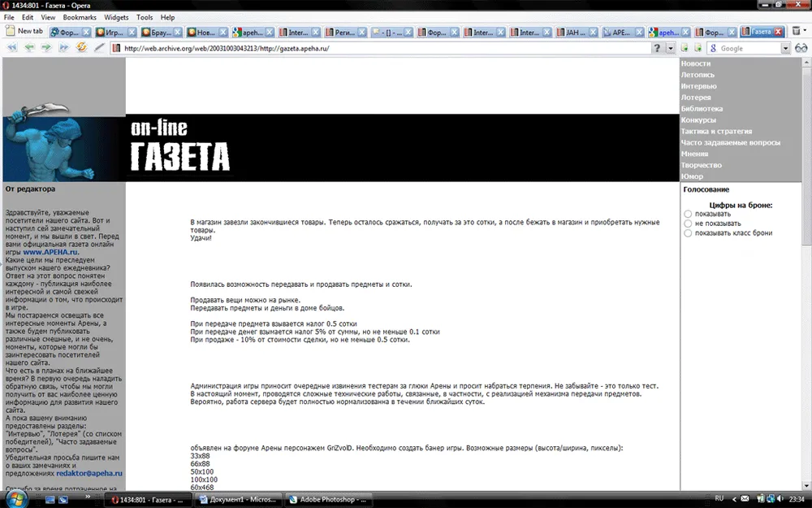Click the question mark icon in address bar

pyautogui.click(x=657, y=48)
